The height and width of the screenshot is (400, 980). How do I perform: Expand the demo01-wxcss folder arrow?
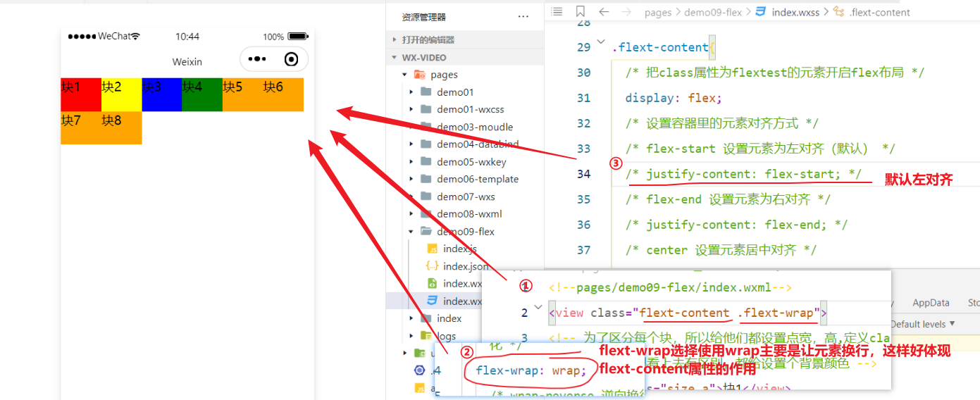point(411,109)
